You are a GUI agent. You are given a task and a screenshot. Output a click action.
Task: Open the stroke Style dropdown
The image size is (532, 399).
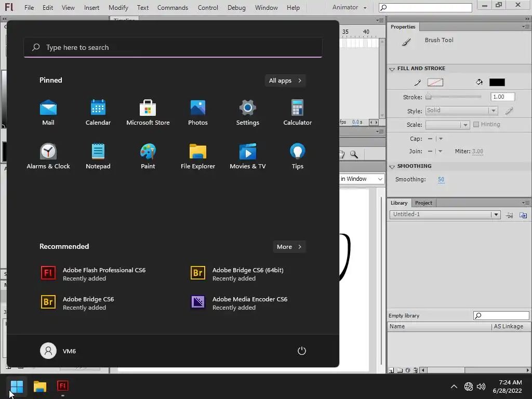[x=461, y=111]
